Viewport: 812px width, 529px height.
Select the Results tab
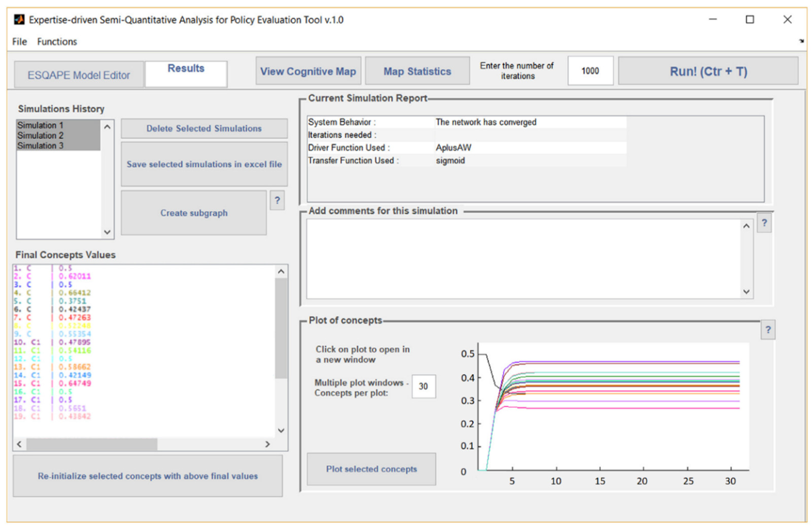pyautogui.click(x=186, y=73)
